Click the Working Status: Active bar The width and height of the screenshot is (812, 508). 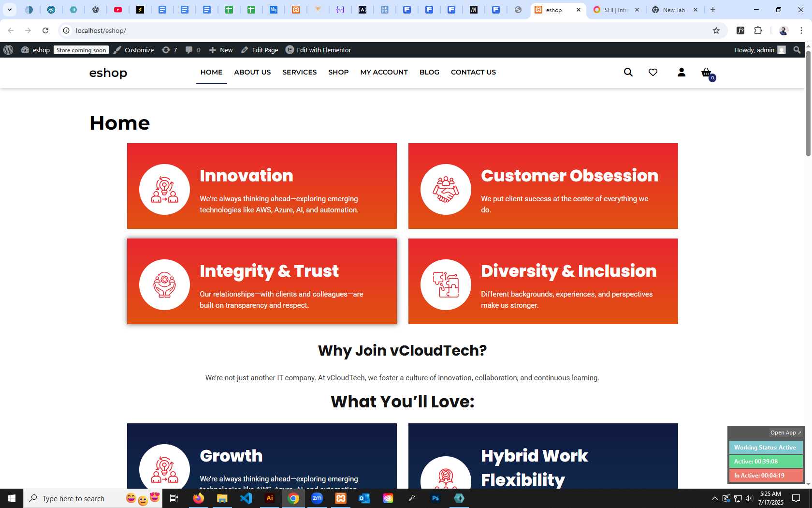[x=766, y=448]
